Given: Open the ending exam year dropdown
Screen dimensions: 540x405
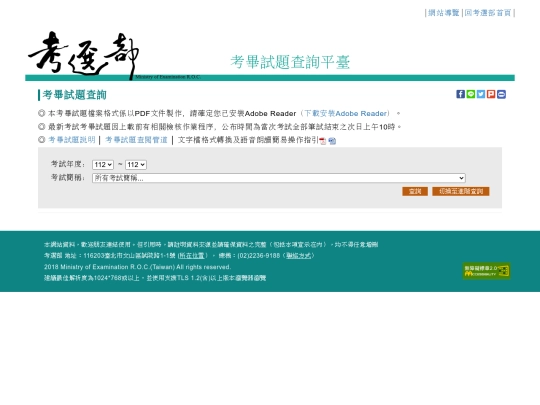Looking at the screenshot, I should [x=136, y=165].
